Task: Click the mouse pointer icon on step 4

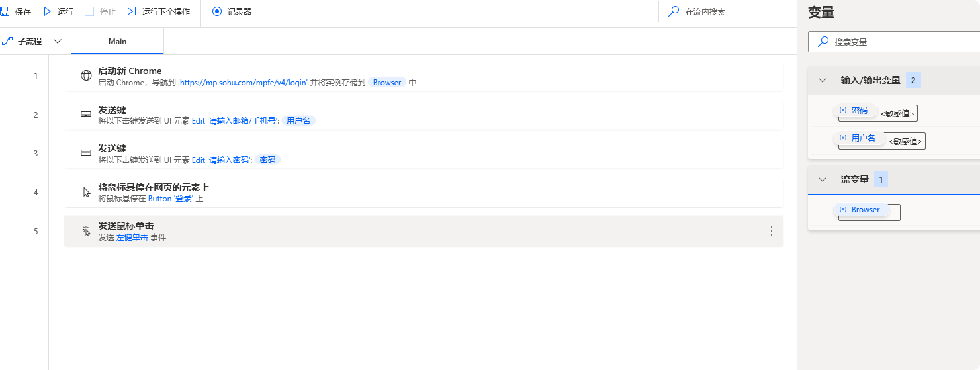Action: [x=86, y=192]
